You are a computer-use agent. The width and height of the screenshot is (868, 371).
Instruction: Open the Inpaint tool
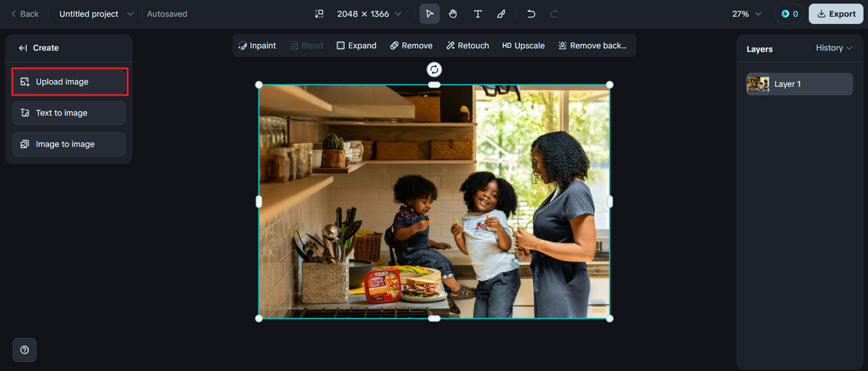pyautogui.click(x=257, y=45)
